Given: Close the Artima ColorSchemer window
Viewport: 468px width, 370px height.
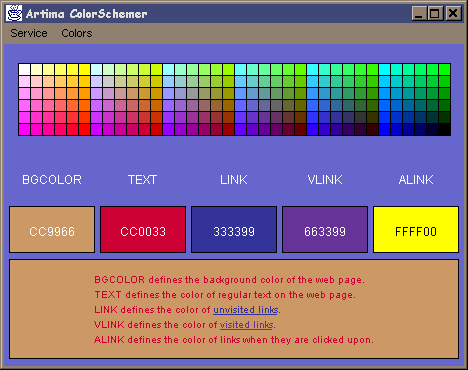Looking at the screenshot, I should click(453, 14).
